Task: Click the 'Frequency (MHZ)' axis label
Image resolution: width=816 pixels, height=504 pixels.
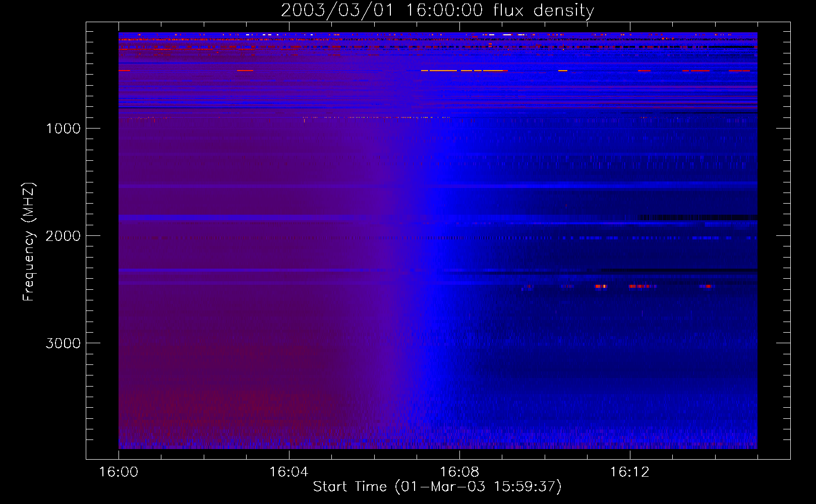Action: (29, 242)
